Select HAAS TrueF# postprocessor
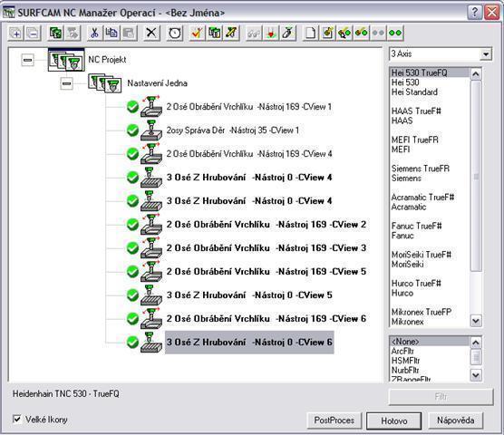Screen dimensions: 504x435 coord(430,111)
